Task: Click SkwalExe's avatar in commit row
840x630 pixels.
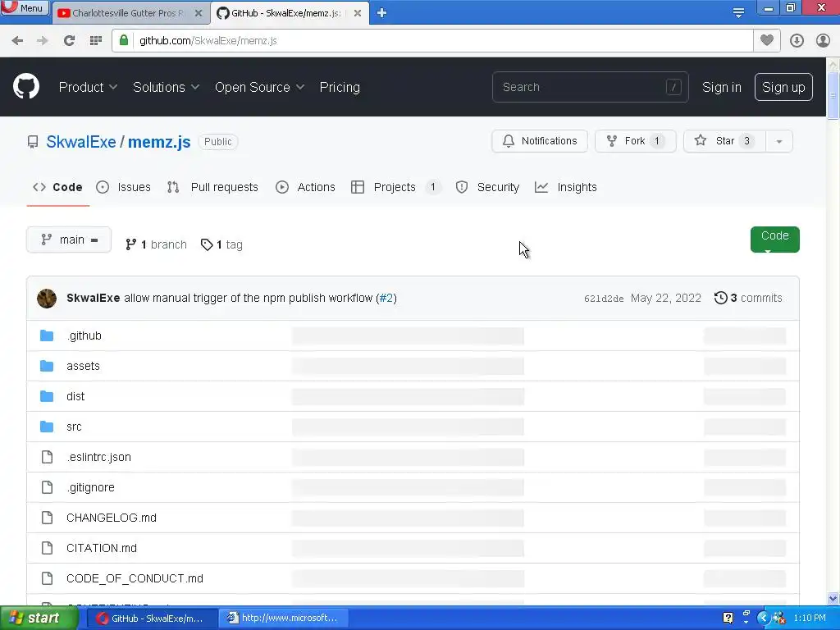Action: point(47,299)
